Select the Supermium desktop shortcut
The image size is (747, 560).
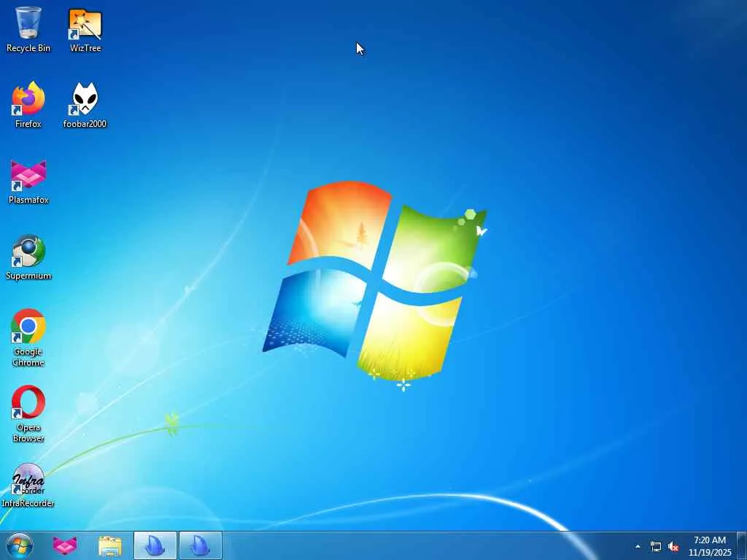pos(28,257)
